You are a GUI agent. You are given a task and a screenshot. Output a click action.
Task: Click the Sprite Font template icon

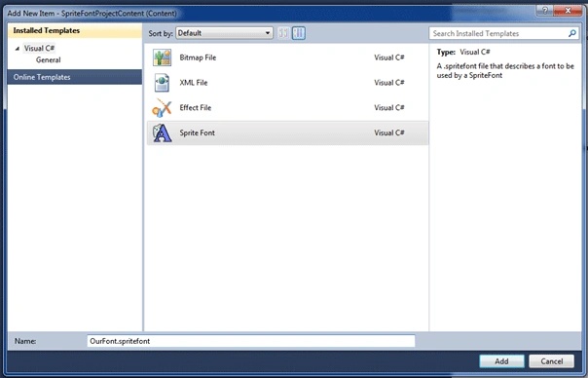pyautogui.click(x=162, y=132)
